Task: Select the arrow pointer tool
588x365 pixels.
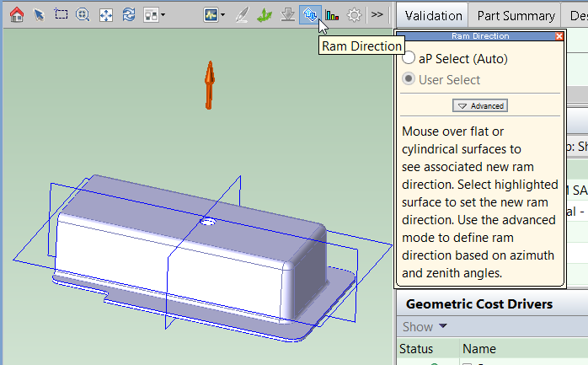Action: tap(39, 14)
